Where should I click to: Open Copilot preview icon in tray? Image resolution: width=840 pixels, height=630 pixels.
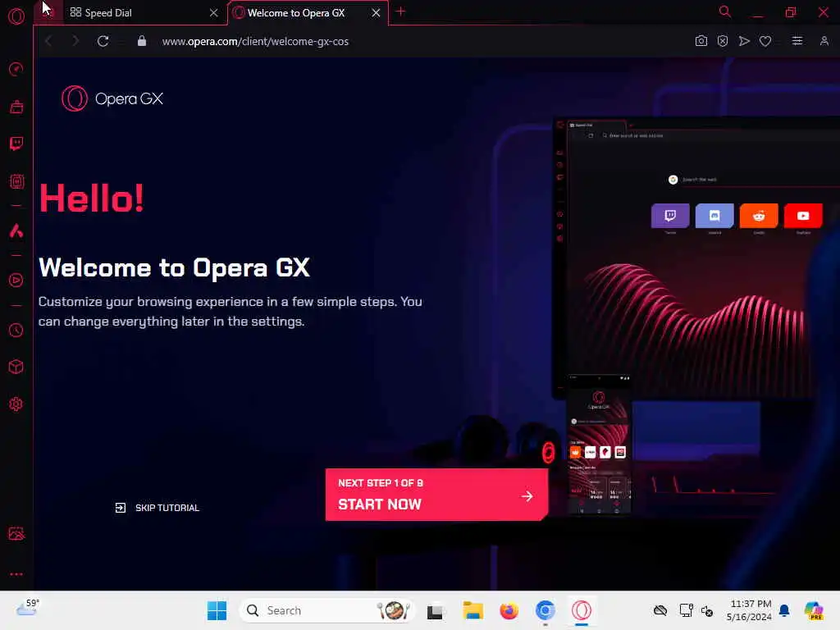click(x=813, y=610)
